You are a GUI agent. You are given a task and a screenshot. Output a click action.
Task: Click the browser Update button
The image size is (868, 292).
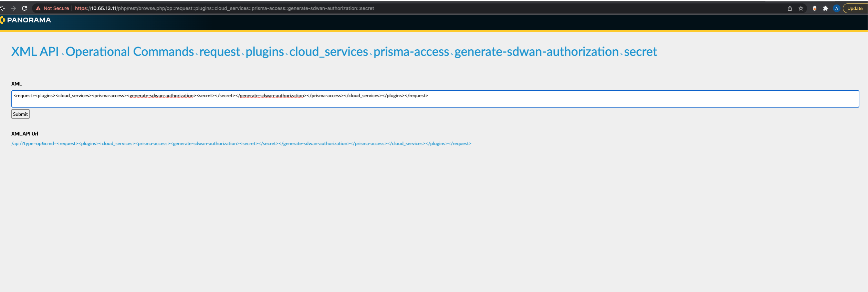click(855, 8)
